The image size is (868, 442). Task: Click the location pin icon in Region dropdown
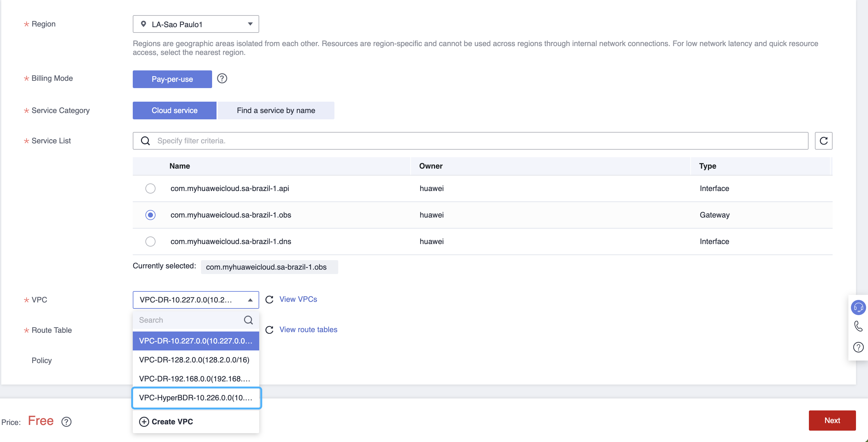click(x=144, y=24)
